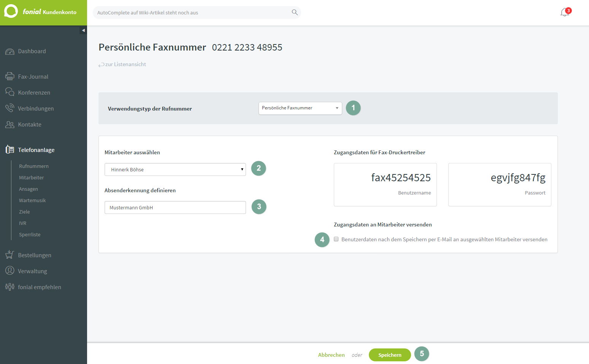
Task: Click the Zugangsdaten an Mitarbeiter versenden label
Action: [x=383, y=225]
